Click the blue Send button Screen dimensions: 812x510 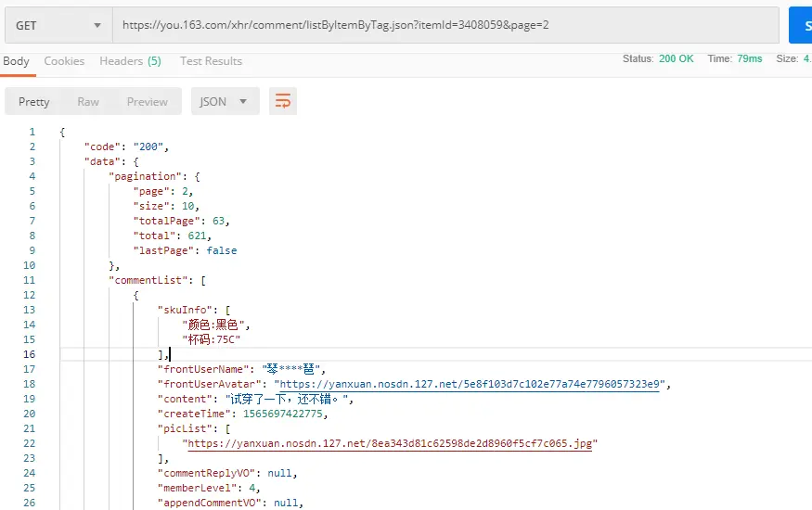(801, 25)
